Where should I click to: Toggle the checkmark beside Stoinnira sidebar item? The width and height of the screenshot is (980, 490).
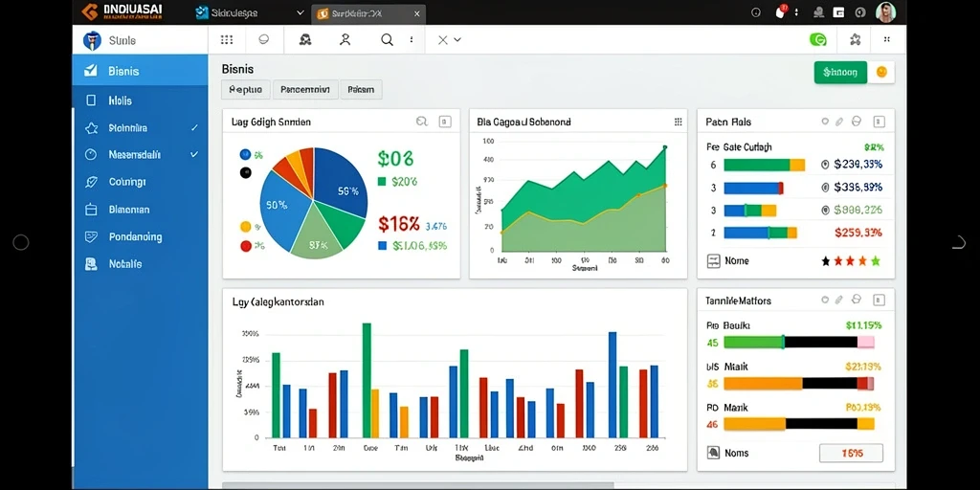click(194, 127)
